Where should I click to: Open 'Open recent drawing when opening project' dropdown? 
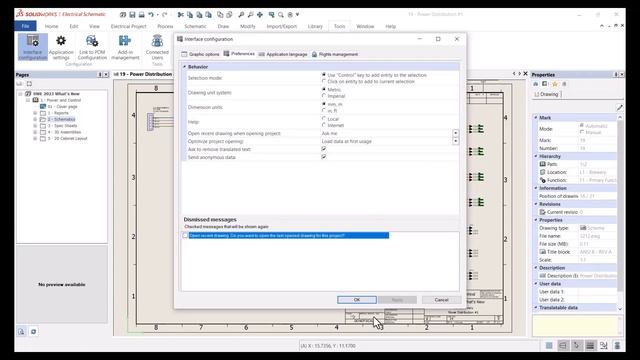point(456,133)
